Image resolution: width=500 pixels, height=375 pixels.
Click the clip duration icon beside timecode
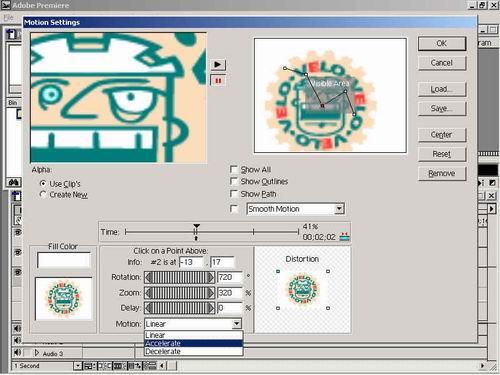[x=344, y=237]
